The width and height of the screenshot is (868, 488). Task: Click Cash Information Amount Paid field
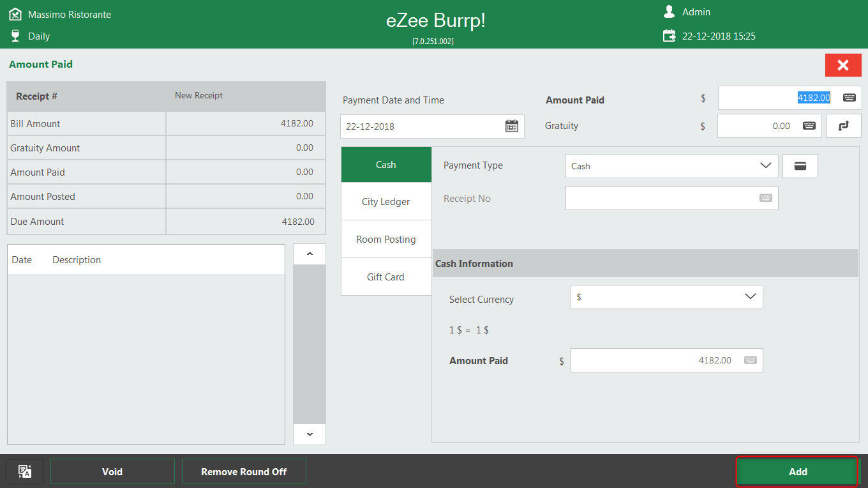point(666,360)
